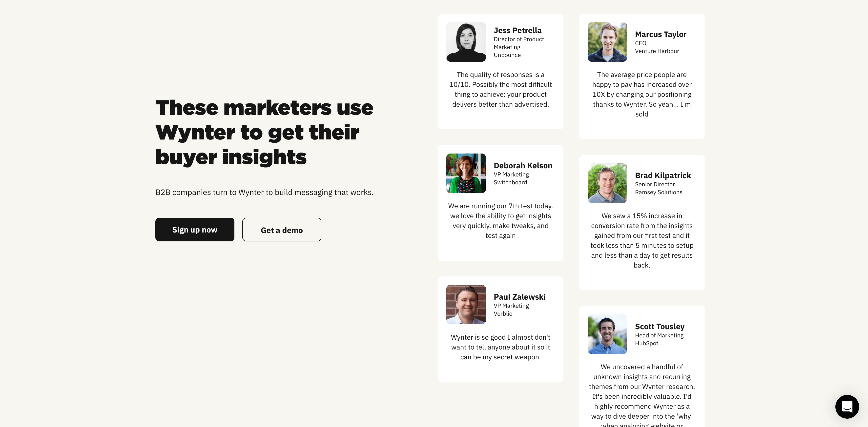Click Brad Kilpatrick's profile photo

607,183
